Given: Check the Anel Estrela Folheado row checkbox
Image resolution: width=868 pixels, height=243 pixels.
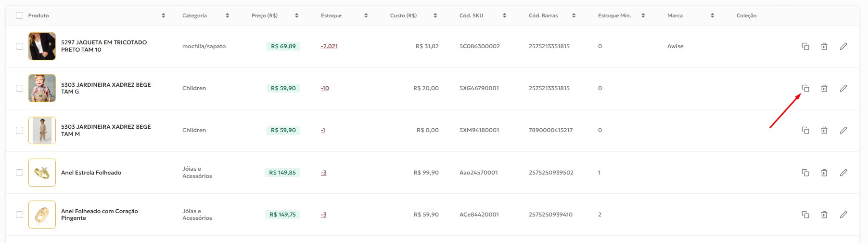Looking at the screenshot, I should coord(19,173).
